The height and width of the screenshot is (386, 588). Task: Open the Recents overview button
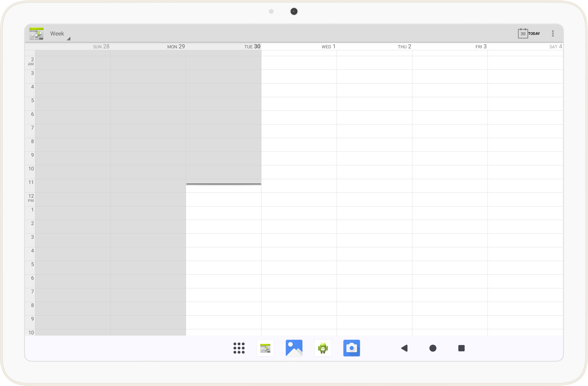click(461, 348)
